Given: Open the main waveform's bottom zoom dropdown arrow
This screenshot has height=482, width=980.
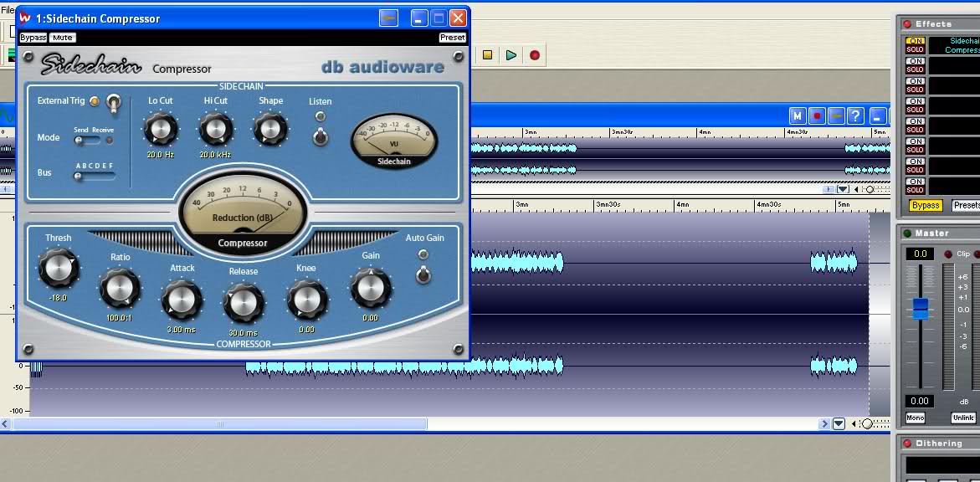Looking at the screenshot, I should pos(839,424).
